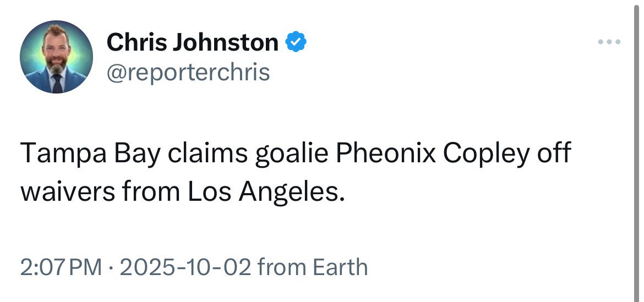The width and height of the screenshot is (644, 302).
Task: Click the surname "Johnston" in the header
Action: pos(226,42)
